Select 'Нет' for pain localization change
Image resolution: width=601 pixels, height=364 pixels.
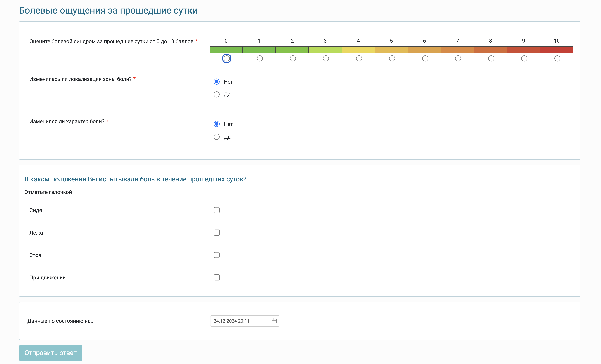(x=217, y=82)
